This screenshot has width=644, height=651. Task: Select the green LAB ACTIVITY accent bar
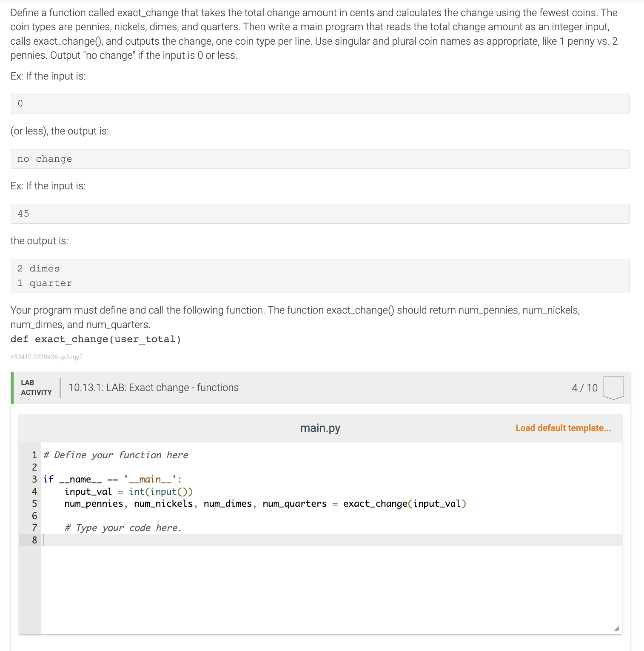tap(13, 388)
